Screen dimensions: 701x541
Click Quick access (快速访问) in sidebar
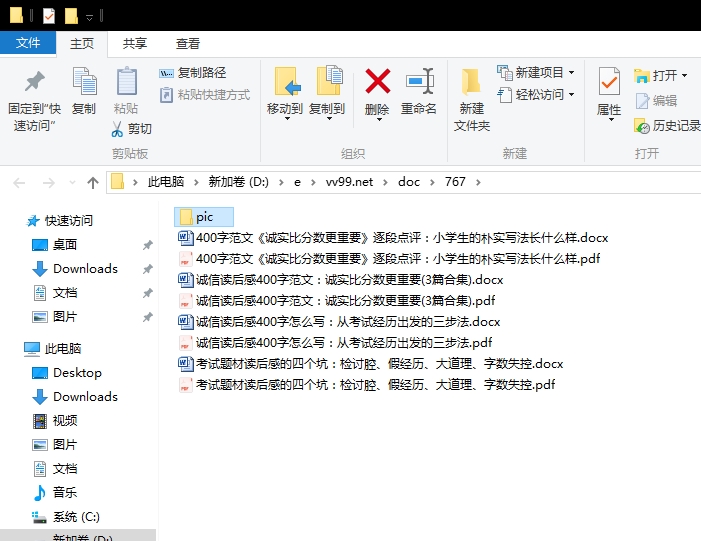point(59,220)
